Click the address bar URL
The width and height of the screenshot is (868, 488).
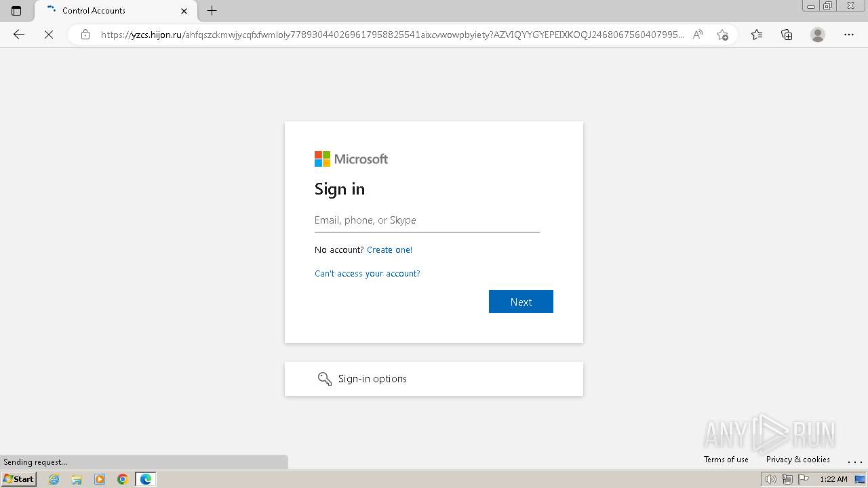tap(392, 35)
